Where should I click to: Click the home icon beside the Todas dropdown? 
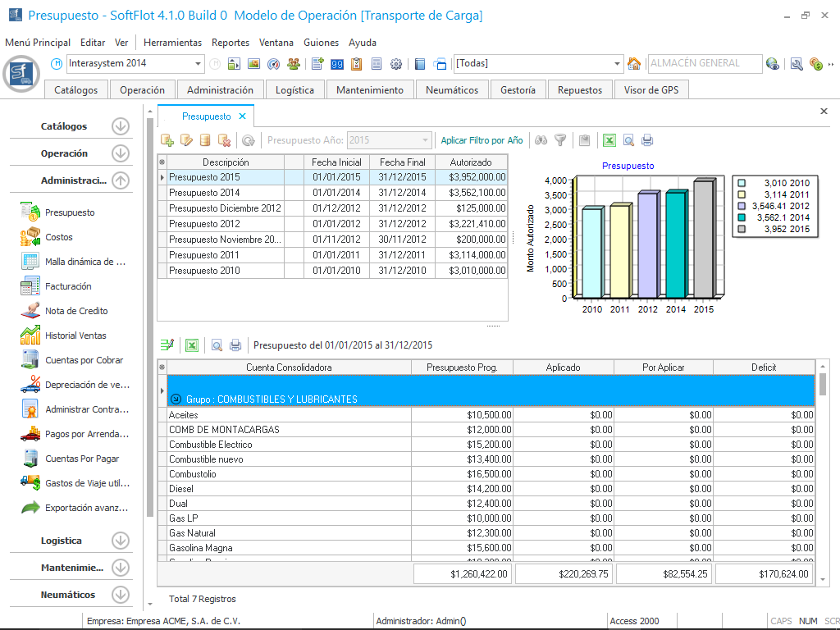(x=634, y=64)
